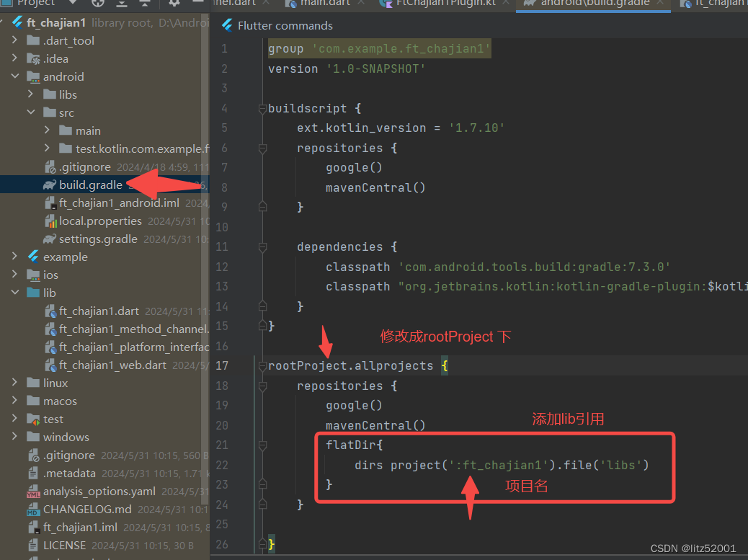Image resolution: width=748 pixels, height=560 pixels.
Task: Click the dirs project(':ft_chajian1') line
Action: (x=502, y=465)
